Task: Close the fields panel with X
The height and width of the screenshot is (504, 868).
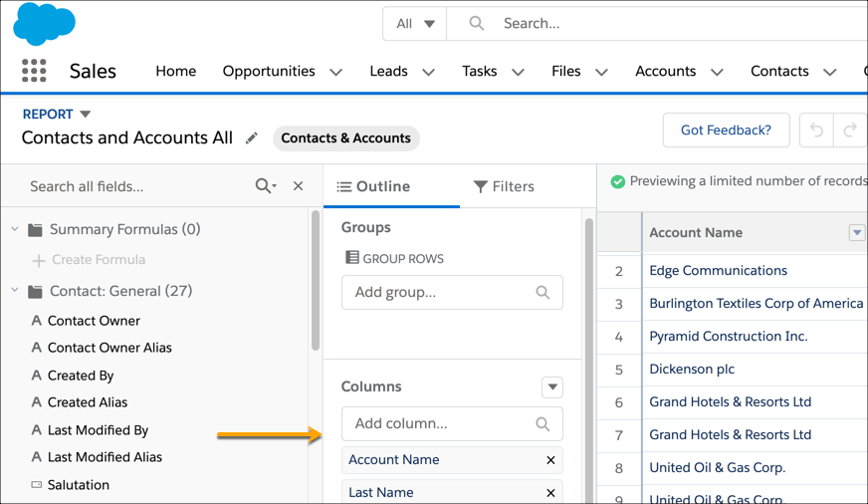Action: (x=298, y=186)
